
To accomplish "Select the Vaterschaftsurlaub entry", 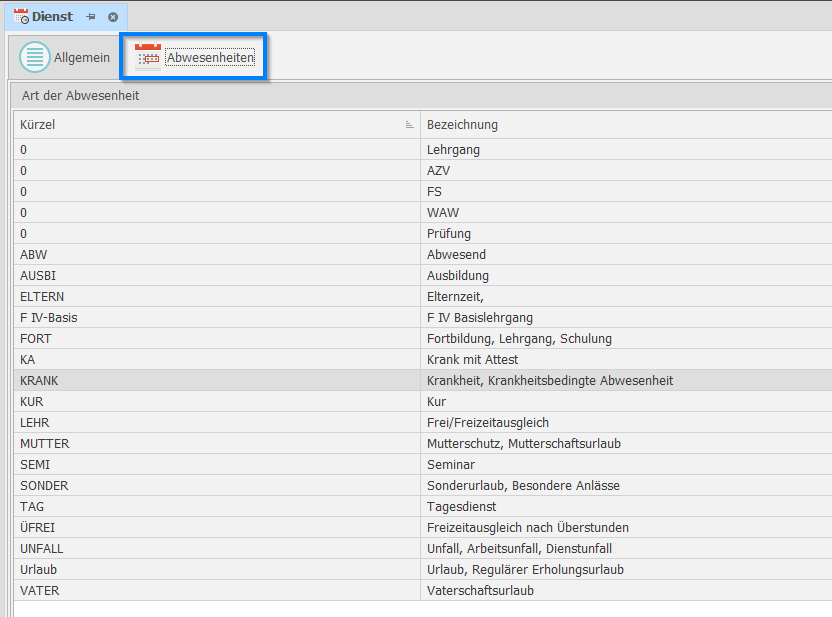I will click(480, 591).
